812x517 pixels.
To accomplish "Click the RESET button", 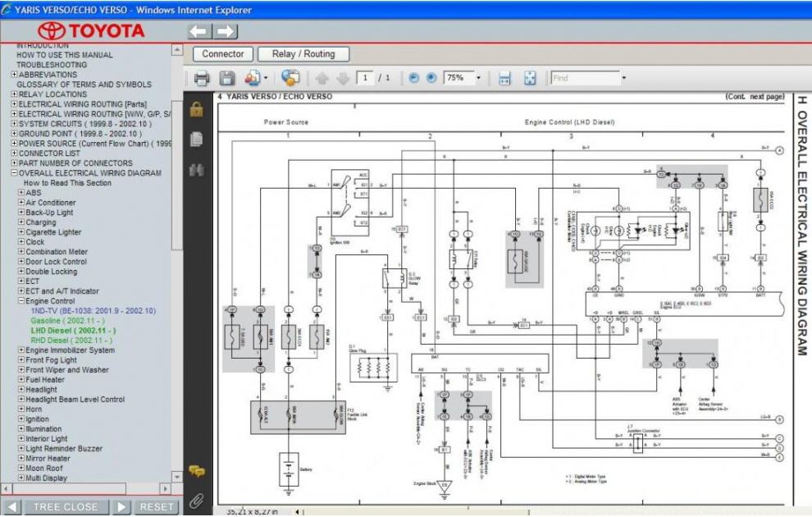I will [x=157, y=507].
